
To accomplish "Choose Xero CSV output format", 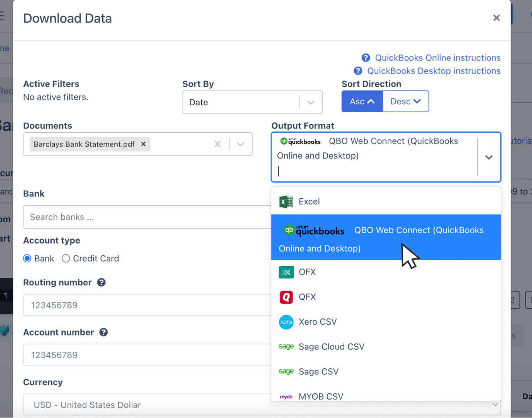I will pos(386,322).
